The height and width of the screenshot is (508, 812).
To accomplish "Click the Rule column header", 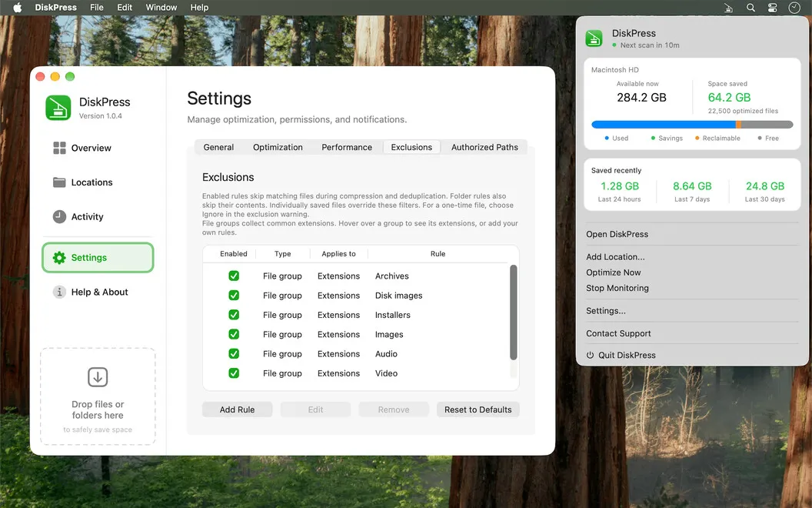I will pos(438,254).
